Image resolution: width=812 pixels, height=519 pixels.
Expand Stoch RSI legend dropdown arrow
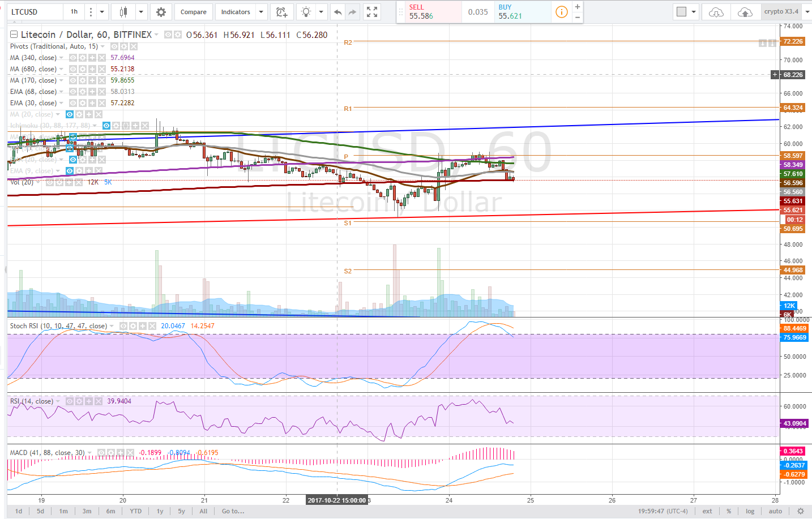112,326
